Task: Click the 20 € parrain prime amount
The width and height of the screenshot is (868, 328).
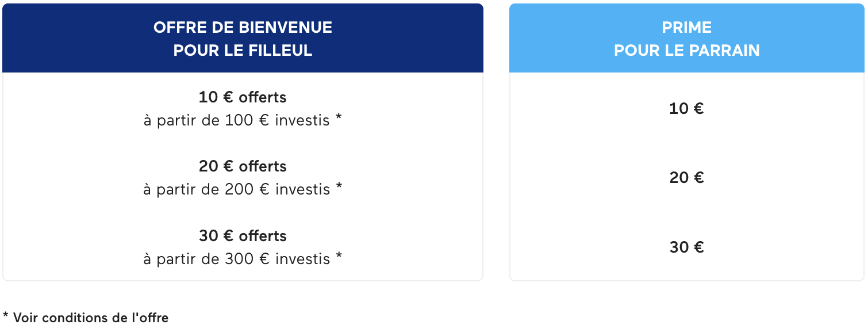Action: click(x=686, y=178)
